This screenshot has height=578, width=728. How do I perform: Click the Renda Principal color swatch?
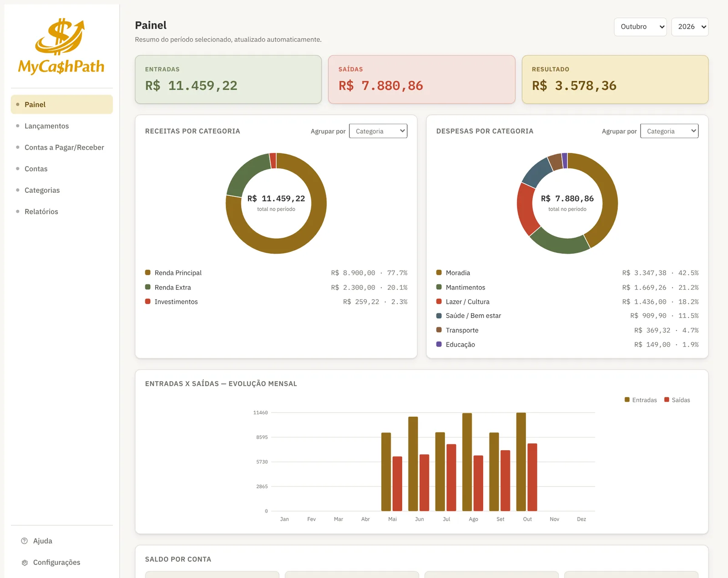(148, 272)
